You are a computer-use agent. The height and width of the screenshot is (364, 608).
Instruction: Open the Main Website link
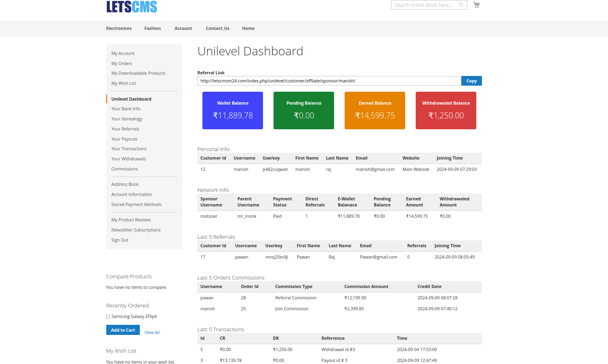416,169
